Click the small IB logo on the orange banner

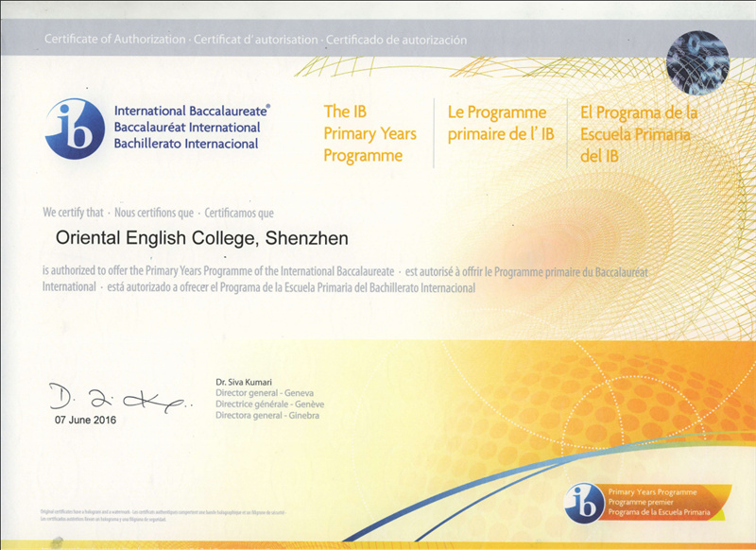coord(584,504)
